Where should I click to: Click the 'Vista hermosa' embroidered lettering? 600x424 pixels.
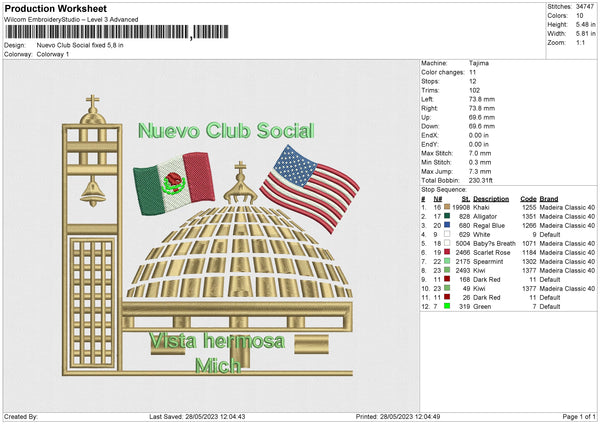[217, 341]
